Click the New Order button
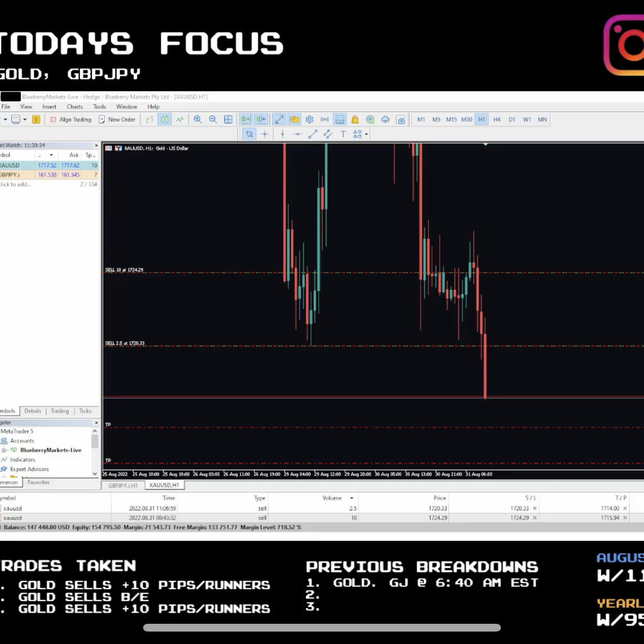 click(117, 119)
